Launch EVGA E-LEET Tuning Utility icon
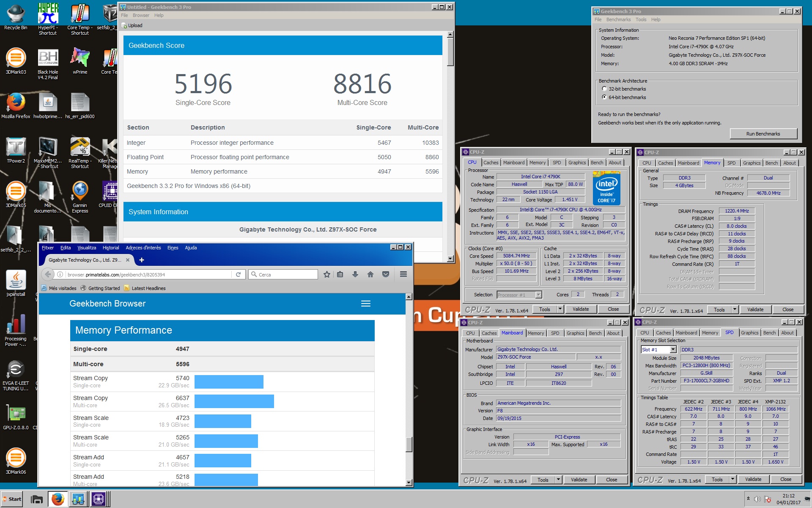The image size is (812, 508). [x=16, y=375]
